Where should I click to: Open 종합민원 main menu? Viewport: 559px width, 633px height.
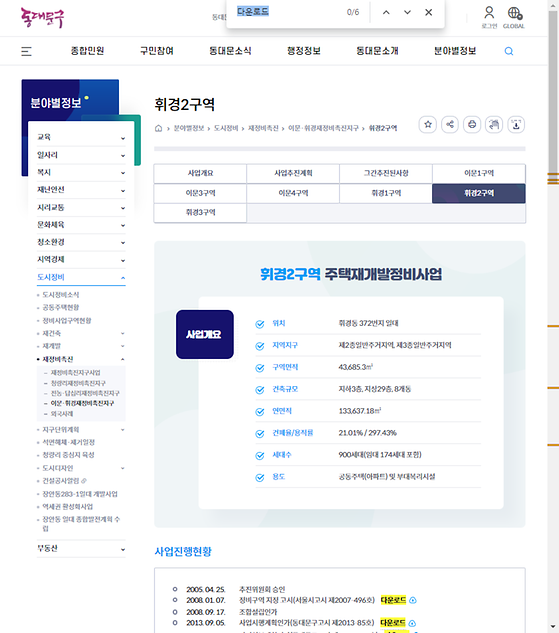click(x=87, y=51)
